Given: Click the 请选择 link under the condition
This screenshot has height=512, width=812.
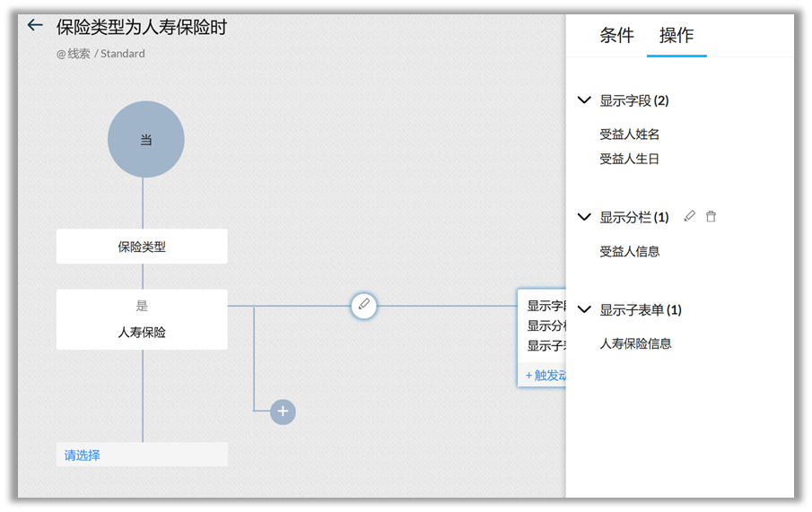Looking at the screenshot, I should [83, 455].
